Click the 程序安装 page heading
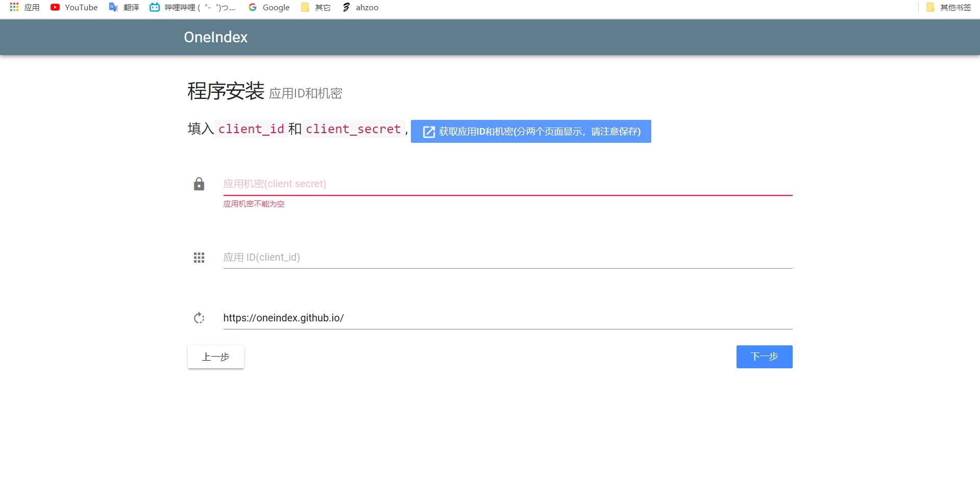The image size is (980, 479). tap(226, 91)
